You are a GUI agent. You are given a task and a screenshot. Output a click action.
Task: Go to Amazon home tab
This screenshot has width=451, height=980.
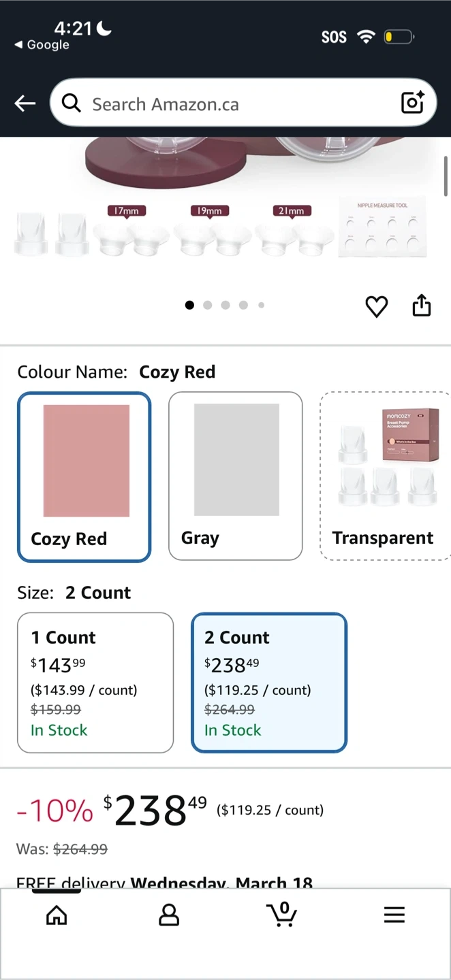[57, 915]
